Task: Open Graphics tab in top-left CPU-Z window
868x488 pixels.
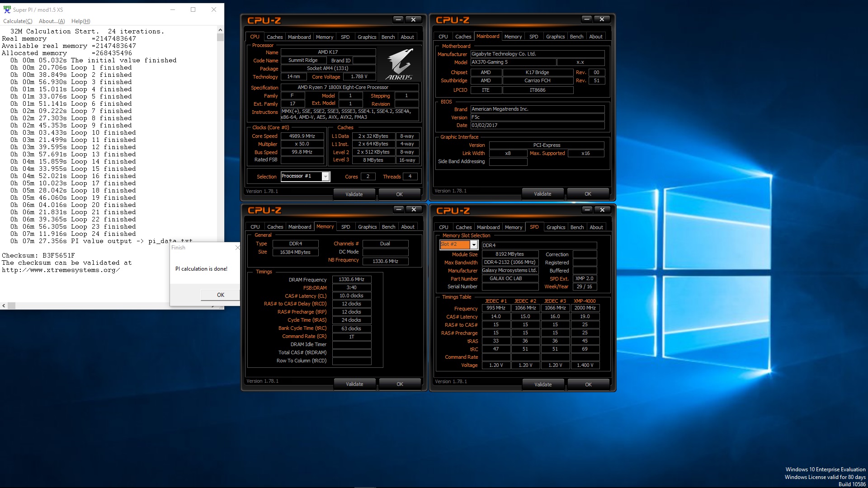Action: [367, 37]
